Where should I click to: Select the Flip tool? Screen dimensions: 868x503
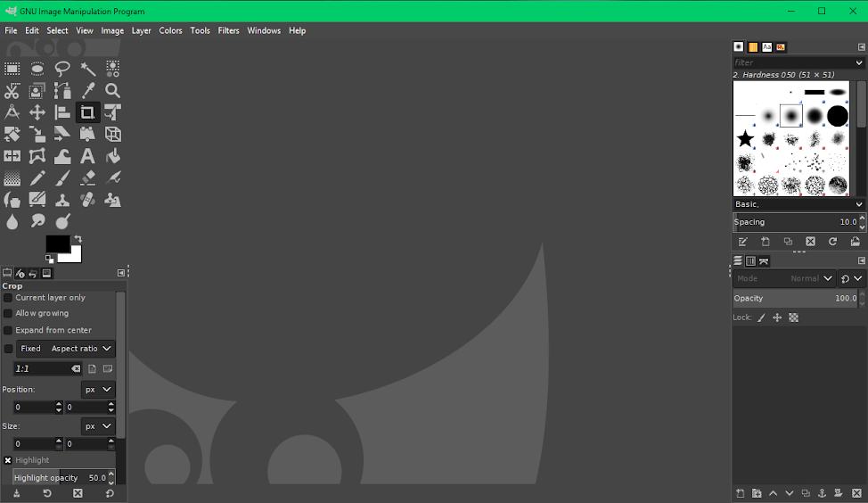tap(12, 156)
